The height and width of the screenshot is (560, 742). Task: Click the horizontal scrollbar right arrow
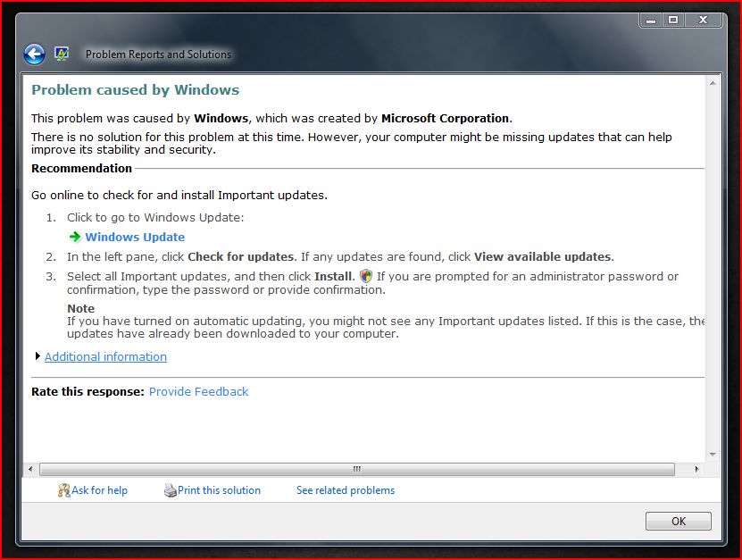coord(697,469)
